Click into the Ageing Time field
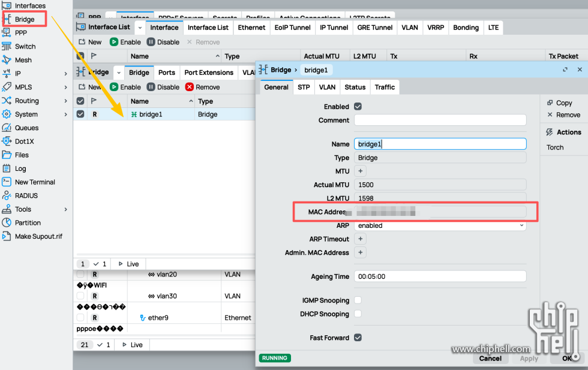This screenshot has height=370, width=588. (x=440, y=277)
